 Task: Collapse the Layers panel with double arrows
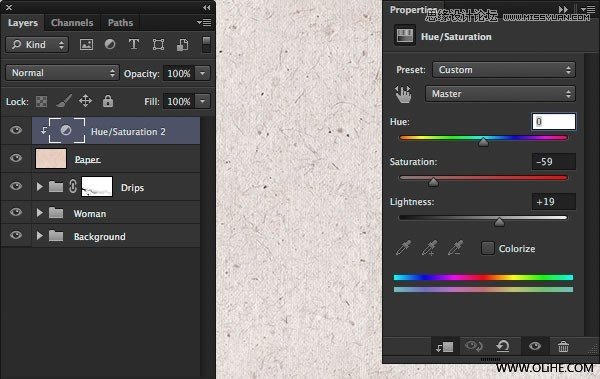207,7
